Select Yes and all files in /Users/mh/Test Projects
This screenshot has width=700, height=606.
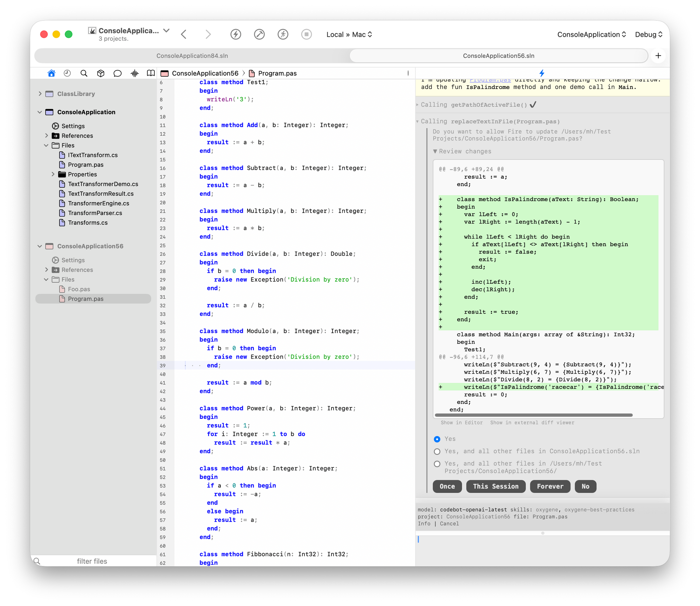point(437,464)
